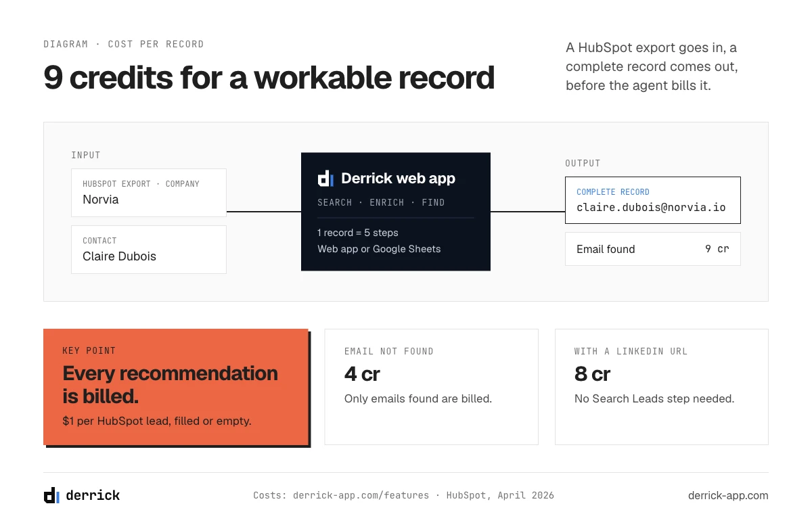Image resolution: width=812 pixels, height=531 pixels.
Task: Click 'Only emails found are billed.' text
Action: pyautogui.click(x=418, y=398)
